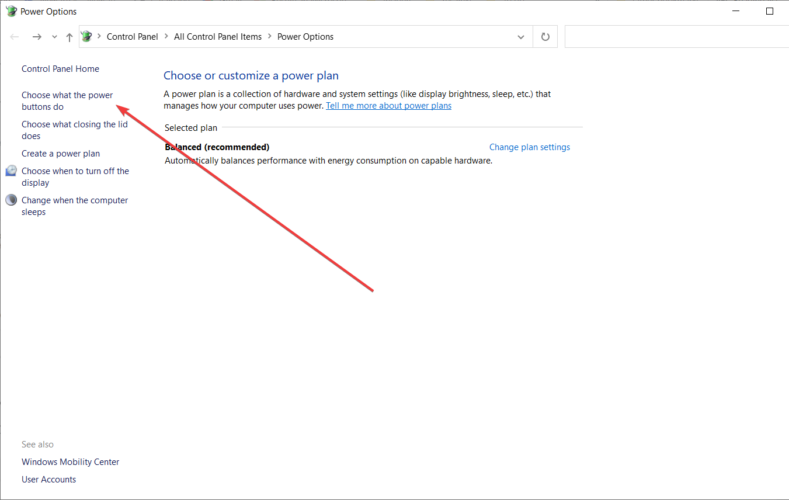The height and width of the screenshot is (500, 789).
Task: Click the Power Options title bar icon
Action: point(11,11)
